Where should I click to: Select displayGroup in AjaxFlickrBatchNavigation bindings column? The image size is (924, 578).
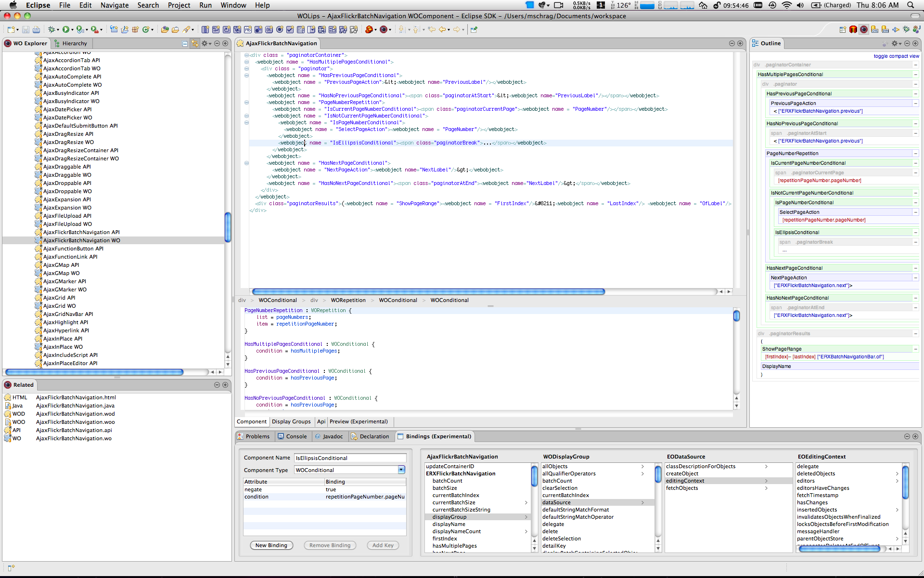477,517
